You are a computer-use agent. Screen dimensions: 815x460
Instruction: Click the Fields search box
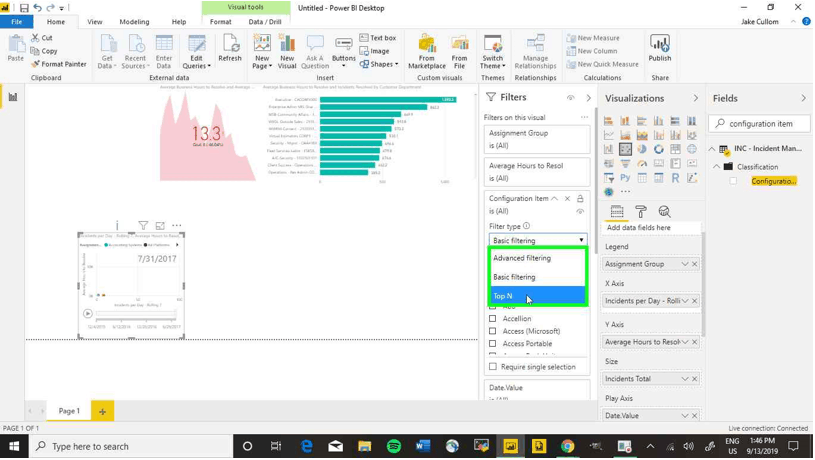pos(759,124)
